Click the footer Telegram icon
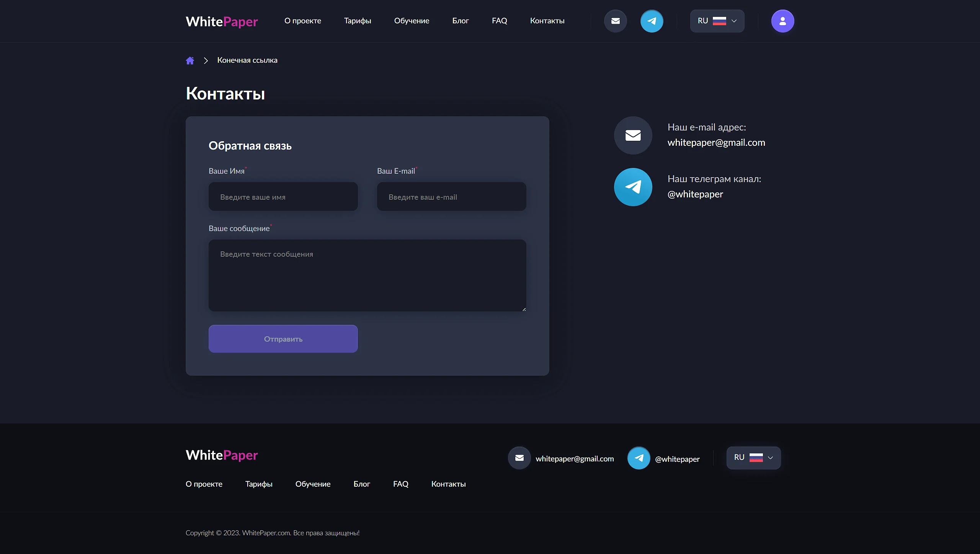This screenshot has width=980, height=554. (x=639, y=458)
